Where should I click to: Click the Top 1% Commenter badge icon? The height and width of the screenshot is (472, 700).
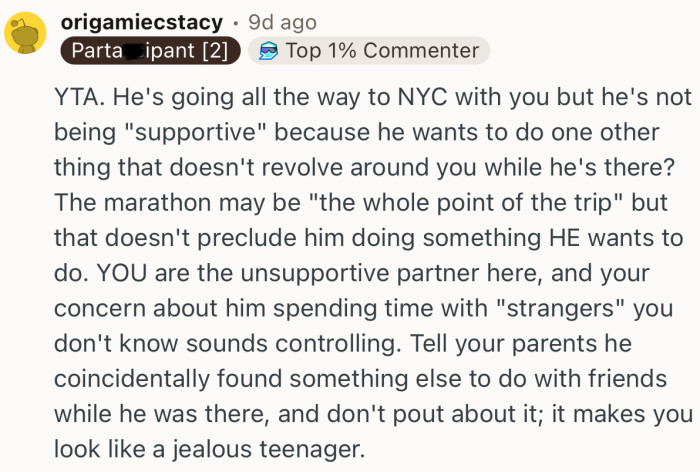[x=266, y=50]
